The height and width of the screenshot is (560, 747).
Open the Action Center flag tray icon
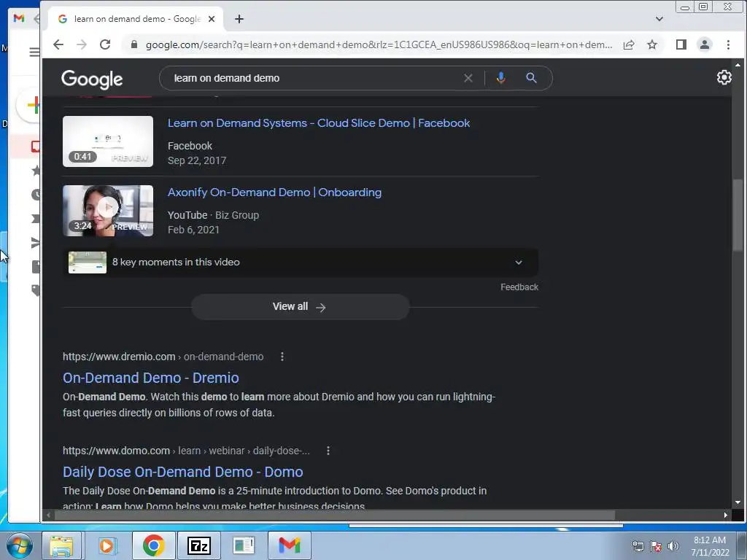pyautogui.click(x=656, y=546)
